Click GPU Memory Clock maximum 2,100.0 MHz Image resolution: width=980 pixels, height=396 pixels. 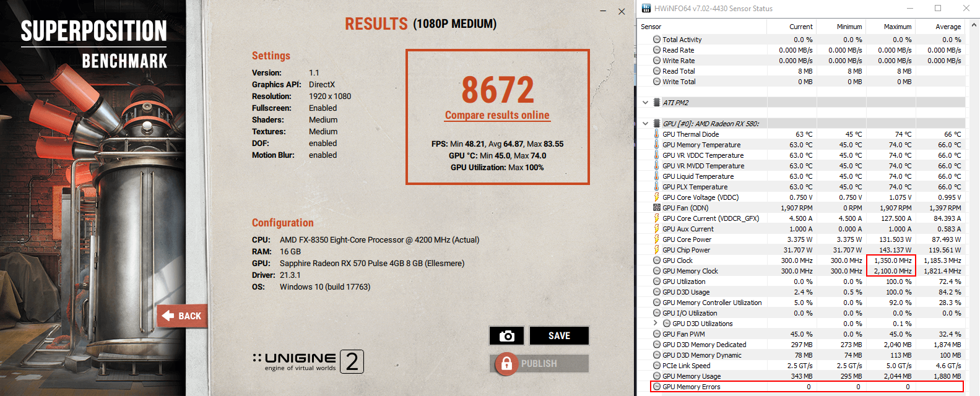click(x=892, y=271)
